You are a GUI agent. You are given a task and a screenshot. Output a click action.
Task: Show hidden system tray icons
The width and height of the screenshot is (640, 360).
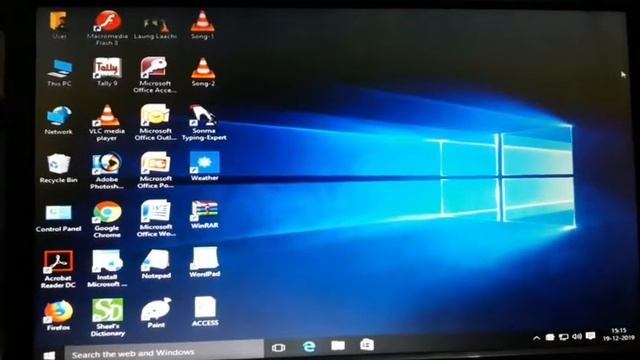click(537, 338)
